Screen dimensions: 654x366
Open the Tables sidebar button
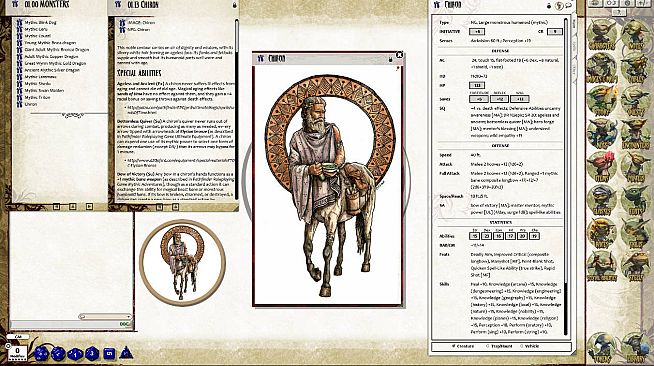636,69
